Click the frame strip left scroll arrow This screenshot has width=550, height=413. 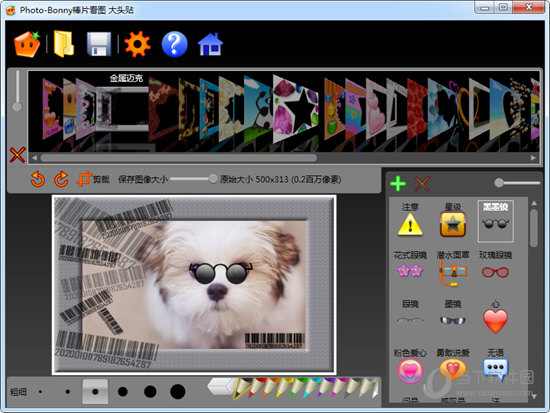pos(34,158)
